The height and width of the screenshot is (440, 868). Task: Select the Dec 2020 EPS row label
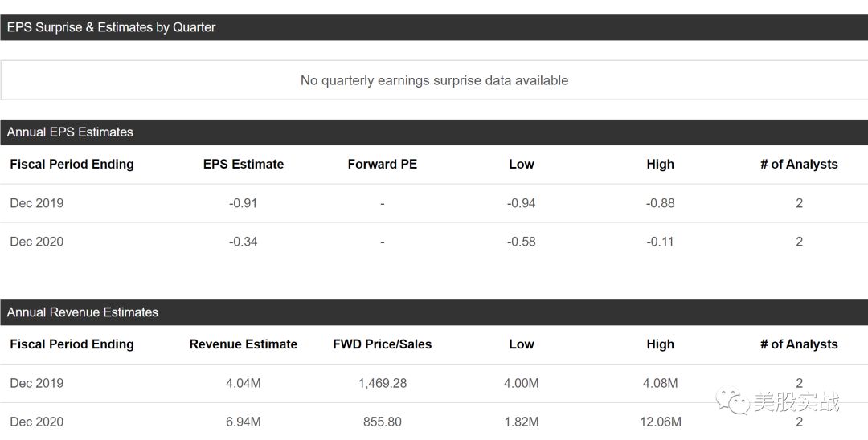37,242
